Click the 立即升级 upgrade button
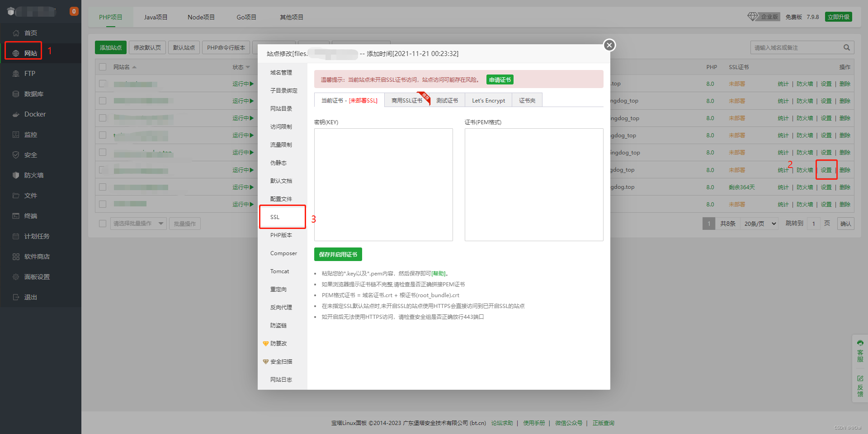Image resolution: width=868 pixels, height=434 pixels. tap(839, 17)
